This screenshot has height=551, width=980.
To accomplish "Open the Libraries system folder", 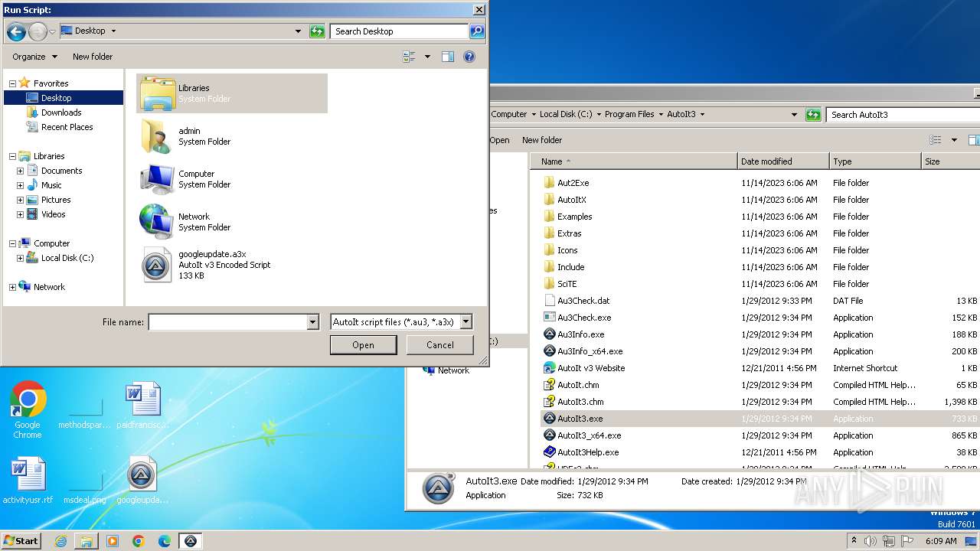I will coord(232,93).
